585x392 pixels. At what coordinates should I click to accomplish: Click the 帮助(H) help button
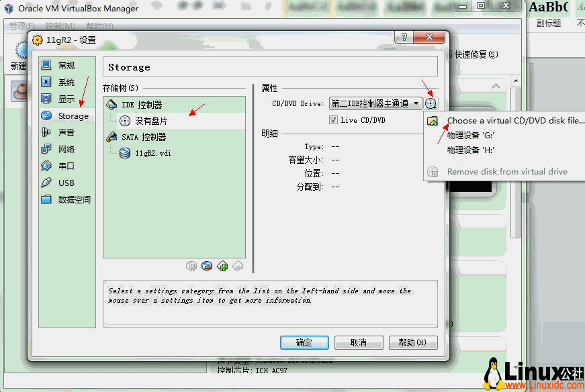(413, 342)
